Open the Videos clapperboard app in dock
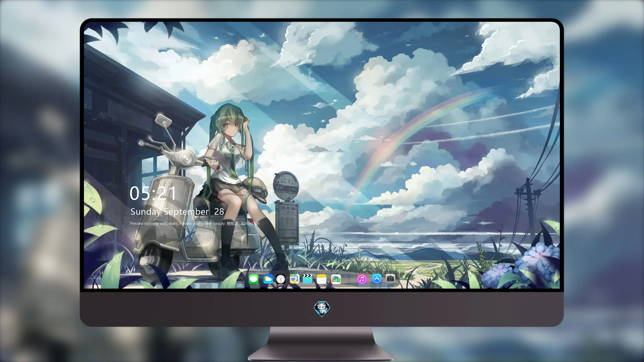The image size is (644, 362). tap(308, 279)
